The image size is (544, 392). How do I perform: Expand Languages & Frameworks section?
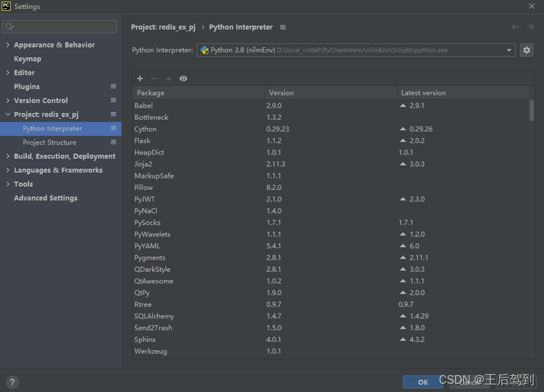(8, 170)
